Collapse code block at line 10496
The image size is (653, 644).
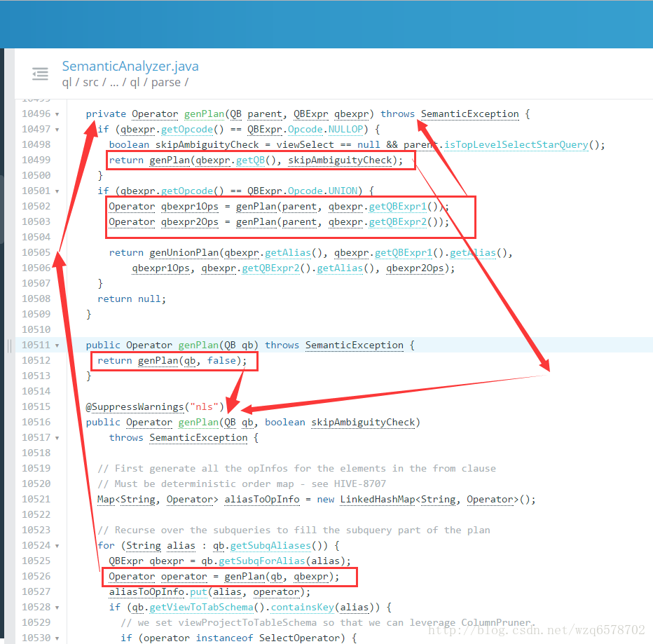point(57,114)
